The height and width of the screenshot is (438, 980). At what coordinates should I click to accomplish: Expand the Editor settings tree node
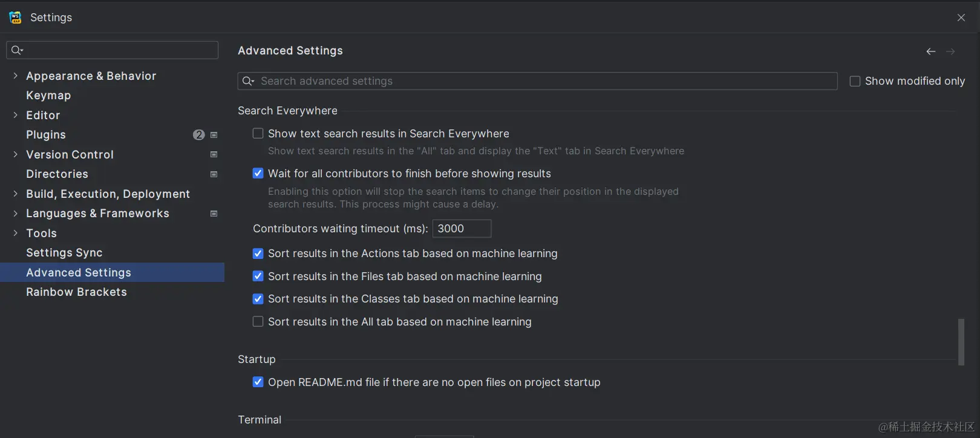pyautogui.click(x=15, y=115)
